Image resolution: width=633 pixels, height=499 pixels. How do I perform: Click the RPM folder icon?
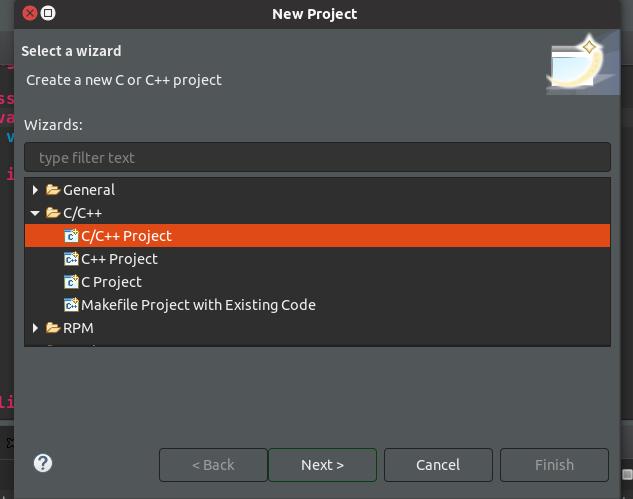[x=53, y=328]
